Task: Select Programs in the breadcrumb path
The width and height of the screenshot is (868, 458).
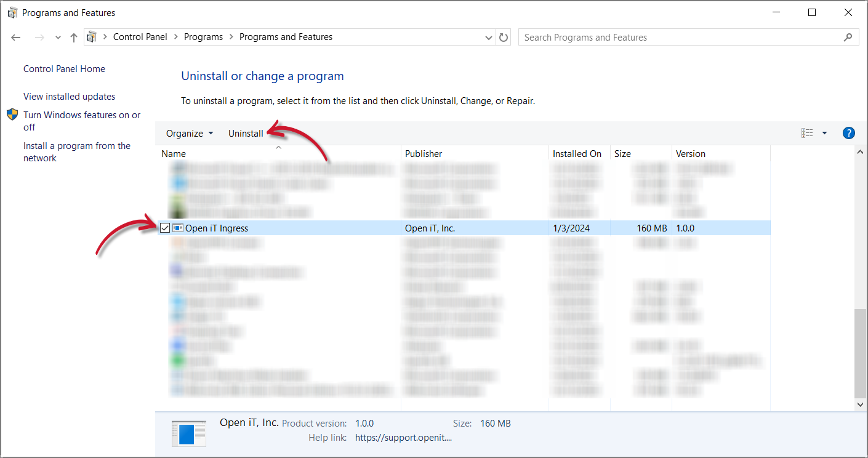Action: [203, 37]
